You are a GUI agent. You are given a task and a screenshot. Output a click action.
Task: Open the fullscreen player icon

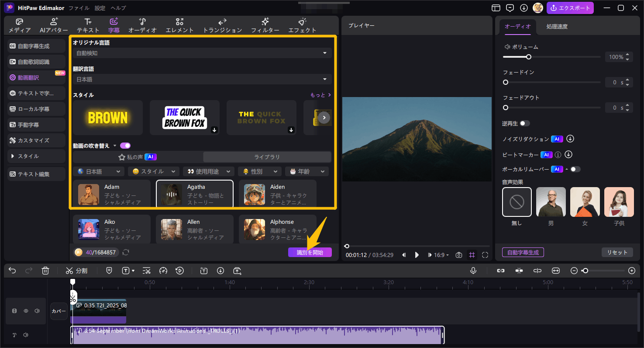click(x=485, y=255)
